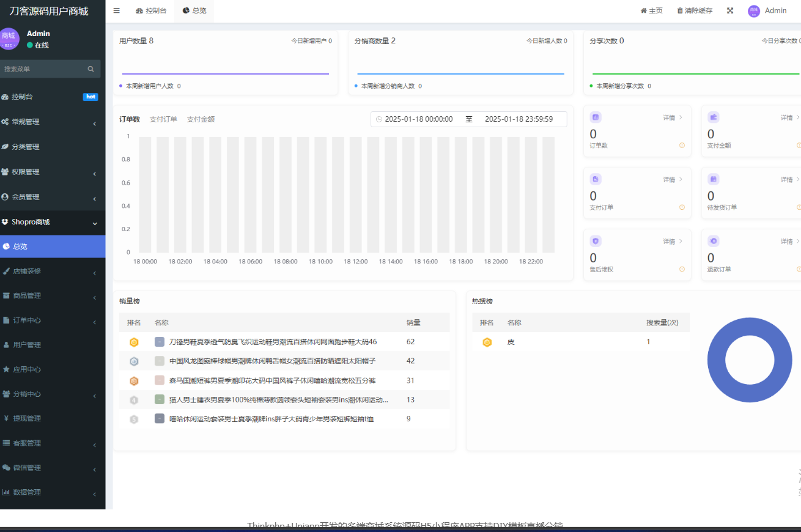Viewport: 801px width, 532px height.
Task: Click end date 2025-01-18 23:59:59 field
Action: tap(519, 119)
